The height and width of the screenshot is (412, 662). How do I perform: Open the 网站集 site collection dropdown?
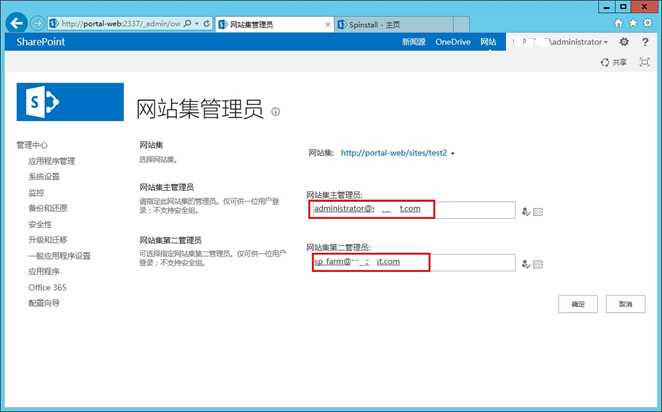[x=397, y=153]
